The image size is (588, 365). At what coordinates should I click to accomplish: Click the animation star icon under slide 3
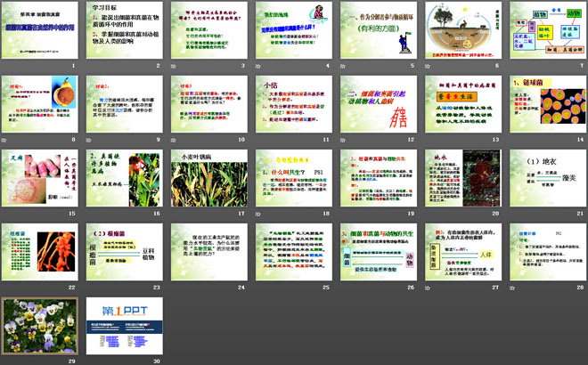click(173, 66)
